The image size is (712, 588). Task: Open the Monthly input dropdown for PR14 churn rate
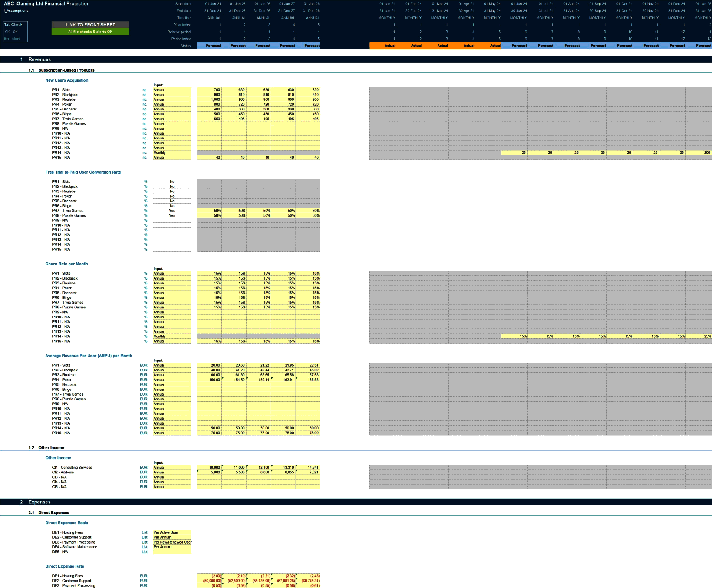(172, 336)
